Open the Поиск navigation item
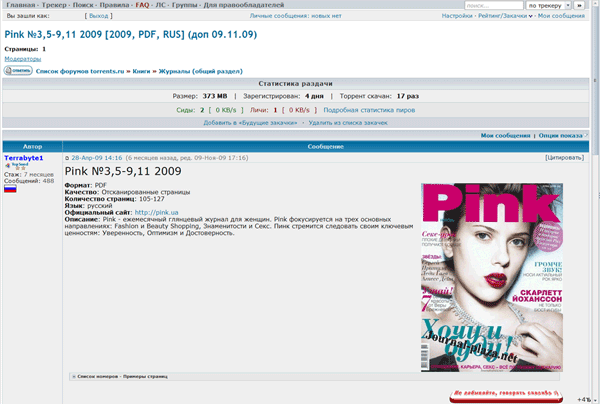 pos(83,5)
